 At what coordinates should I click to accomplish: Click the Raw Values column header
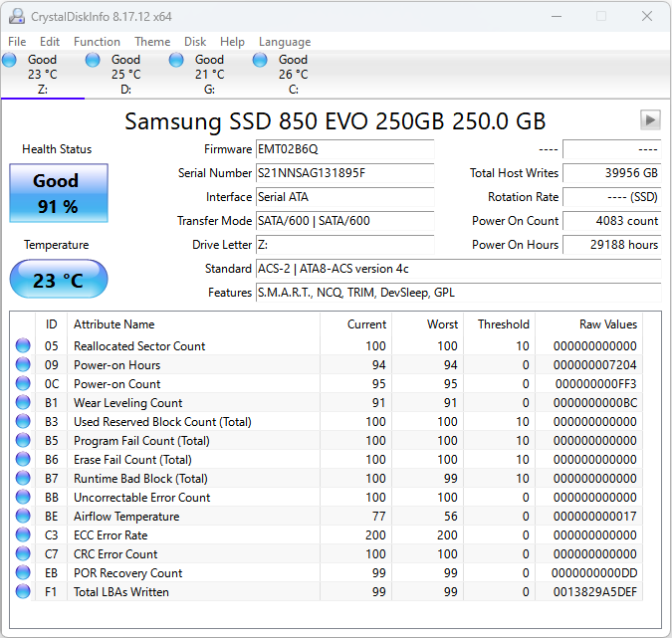click(x=607, y=324)
